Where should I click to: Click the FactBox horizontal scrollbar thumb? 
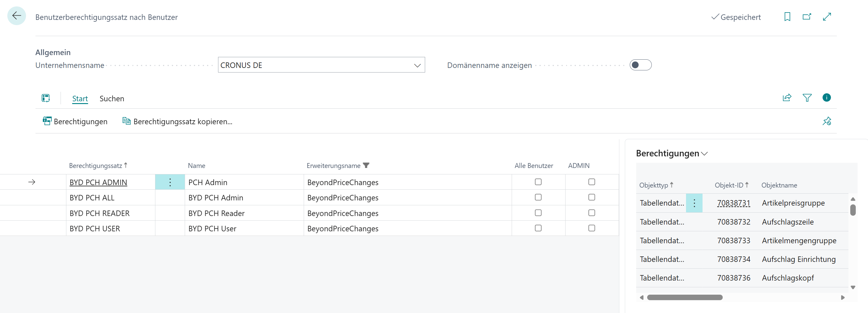(685, 297)
